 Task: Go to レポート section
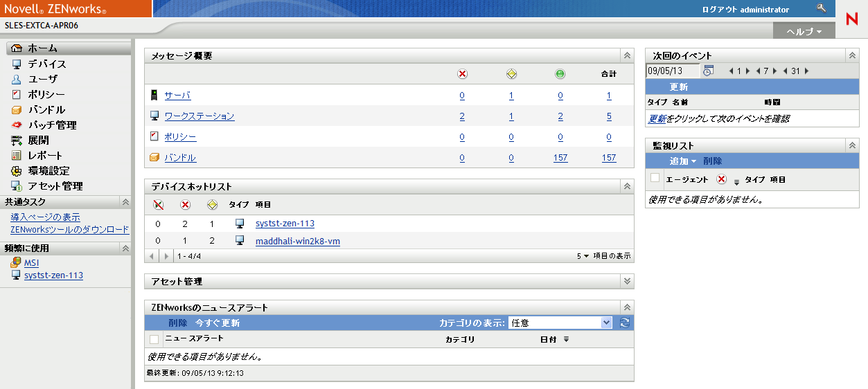[x=45, y=155]
